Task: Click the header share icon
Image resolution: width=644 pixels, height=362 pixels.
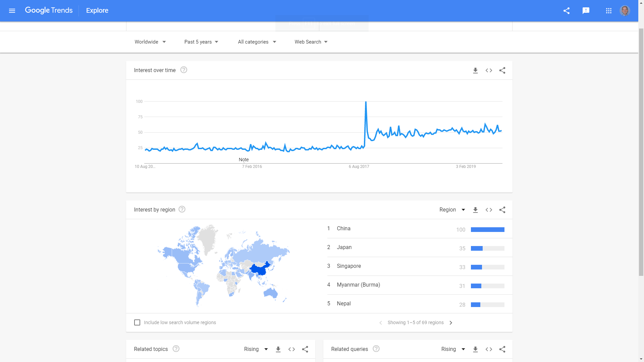Action: [x=567, y=11]
